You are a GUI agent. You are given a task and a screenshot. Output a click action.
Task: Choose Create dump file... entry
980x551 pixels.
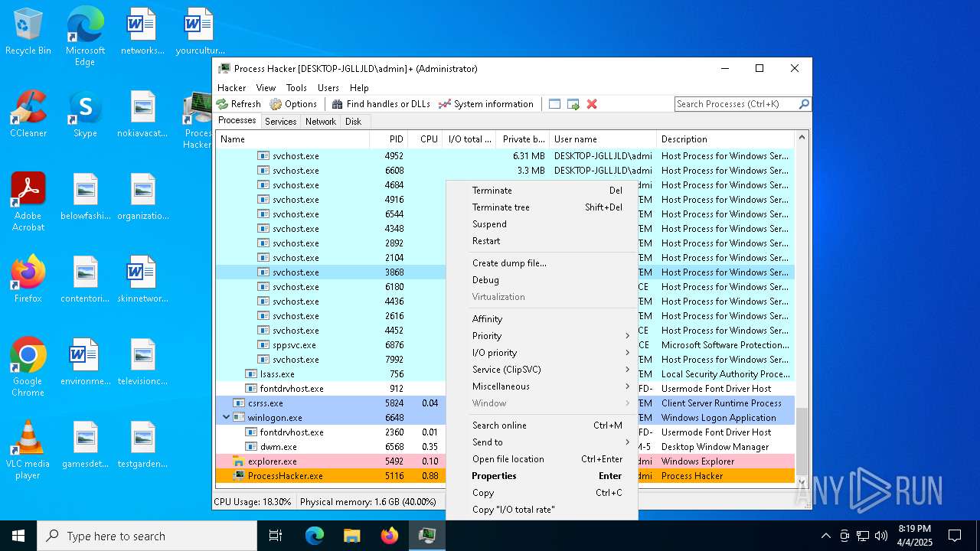coord(542,263)
